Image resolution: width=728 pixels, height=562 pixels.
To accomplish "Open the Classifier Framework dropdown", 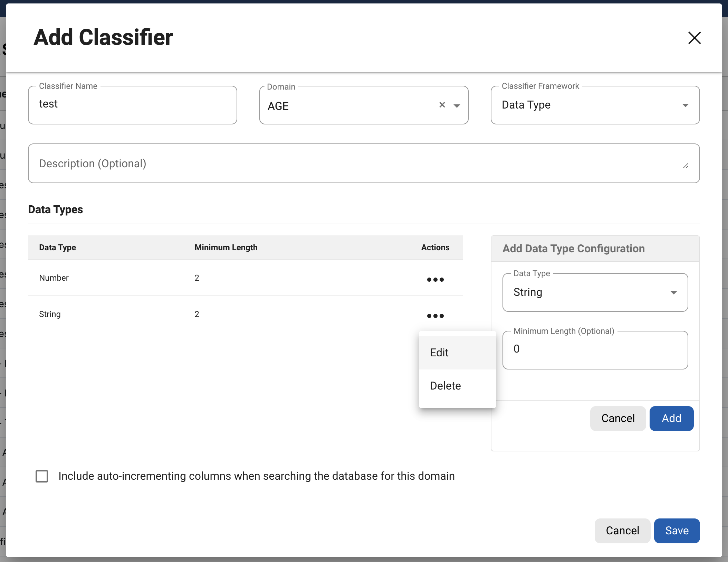I will [686, 105].
